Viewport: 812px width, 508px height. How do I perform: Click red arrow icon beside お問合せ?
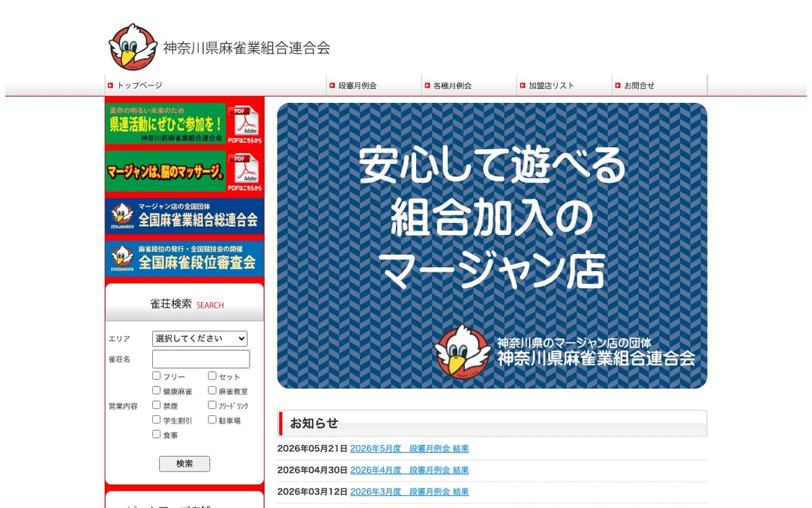618,85
